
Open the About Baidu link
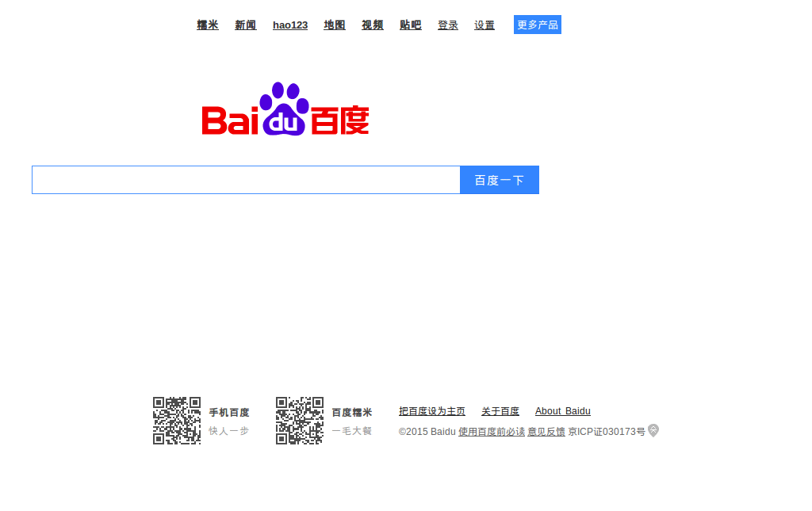pos(563,411)
